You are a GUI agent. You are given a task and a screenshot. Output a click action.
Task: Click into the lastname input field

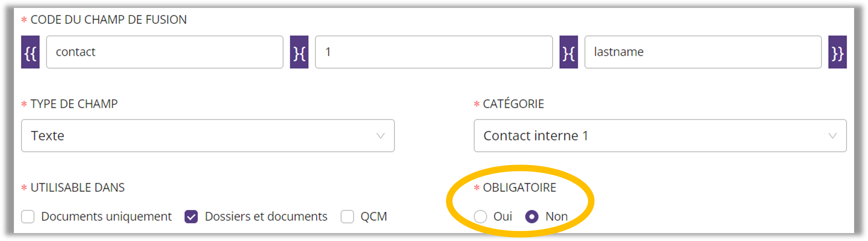click(x=702, y=52)
